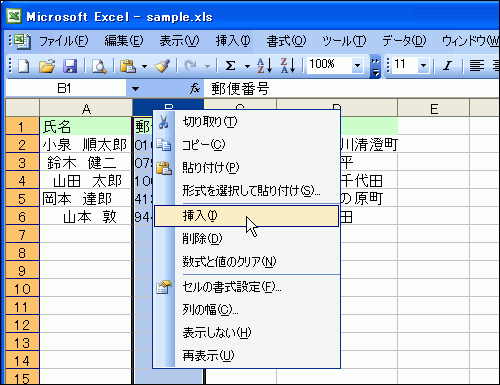Open the データ(D) menu
500x385 pixels.
[404, 41]
